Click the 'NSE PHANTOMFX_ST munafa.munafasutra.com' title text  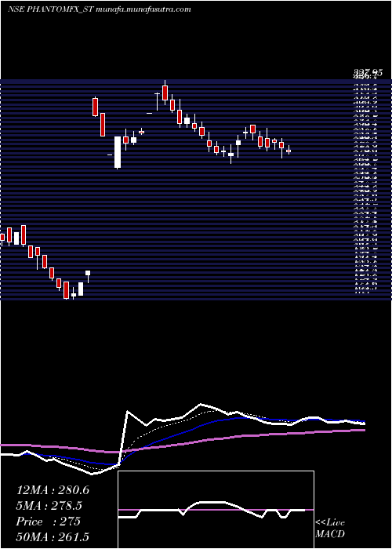[x=99, y=9]
